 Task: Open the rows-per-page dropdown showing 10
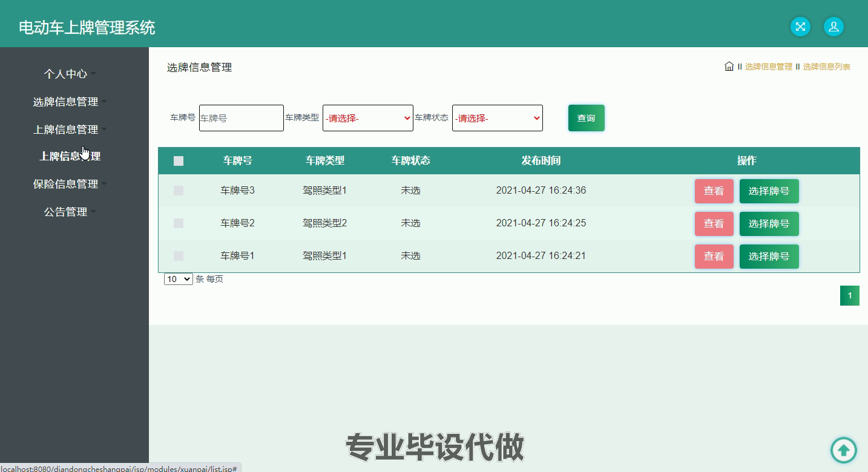pyautogui.click(x=179, y=279)
